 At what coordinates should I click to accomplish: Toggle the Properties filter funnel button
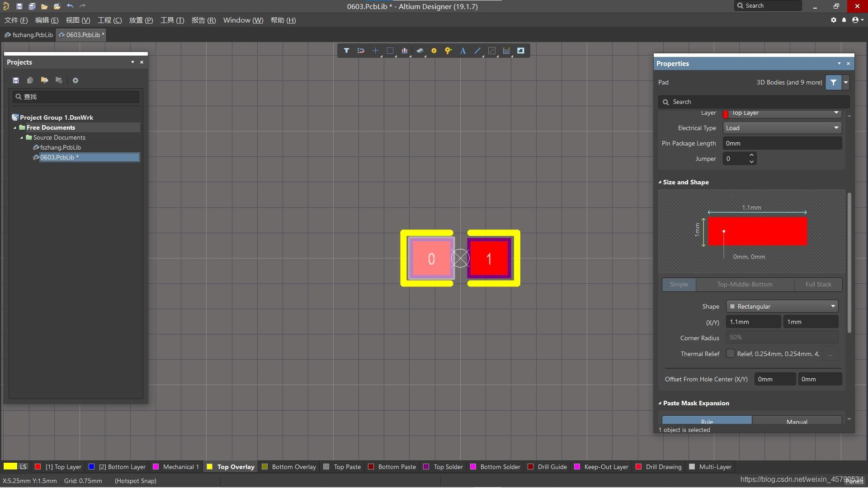pyautogui.click(x=833, y=82)
